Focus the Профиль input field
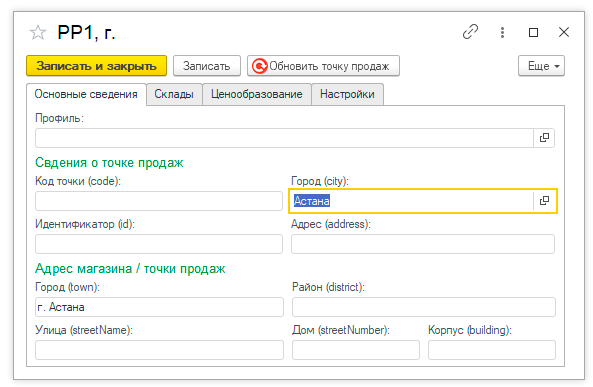 (x=284, y=138)
